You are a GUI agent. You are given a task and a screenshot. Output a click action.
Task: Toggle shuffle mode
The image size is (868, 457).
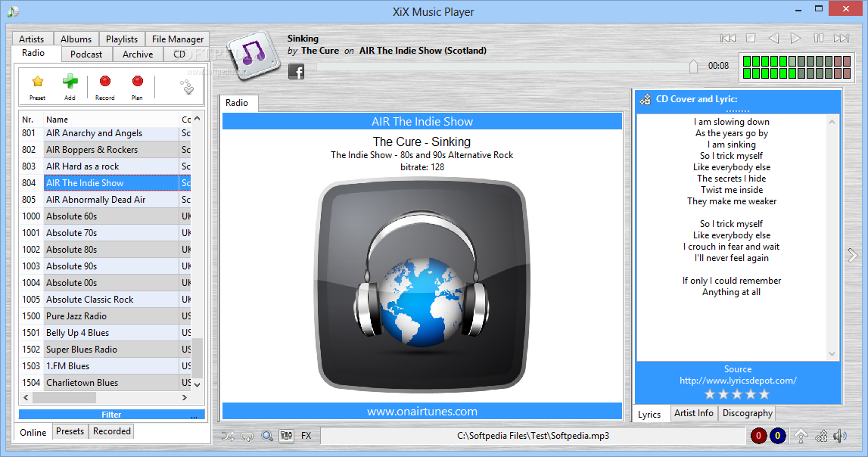click(x=228, y=436)
